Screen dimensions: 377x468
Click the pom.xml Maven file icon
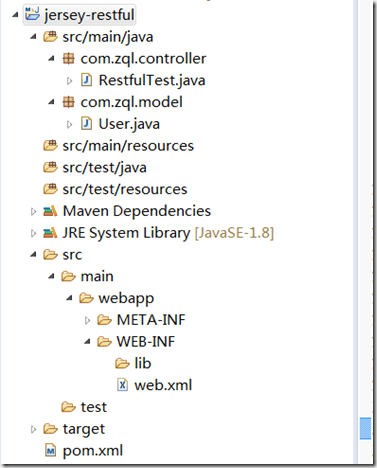50,451
